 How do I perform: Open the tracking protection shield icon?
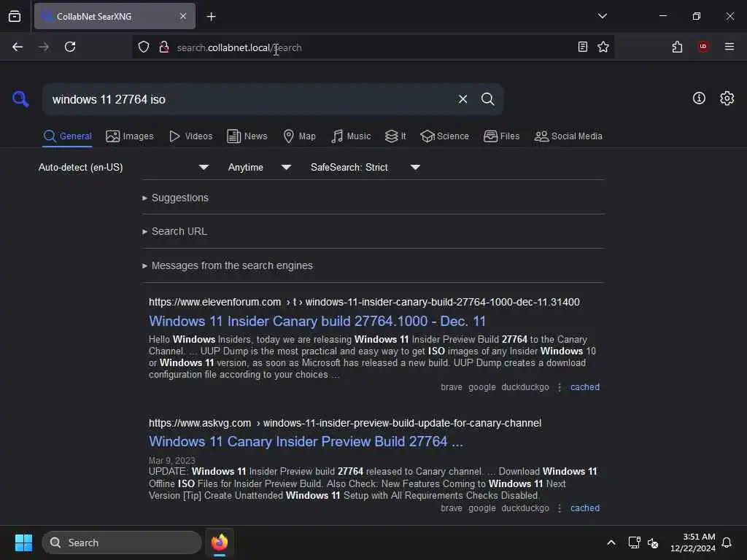144,47
